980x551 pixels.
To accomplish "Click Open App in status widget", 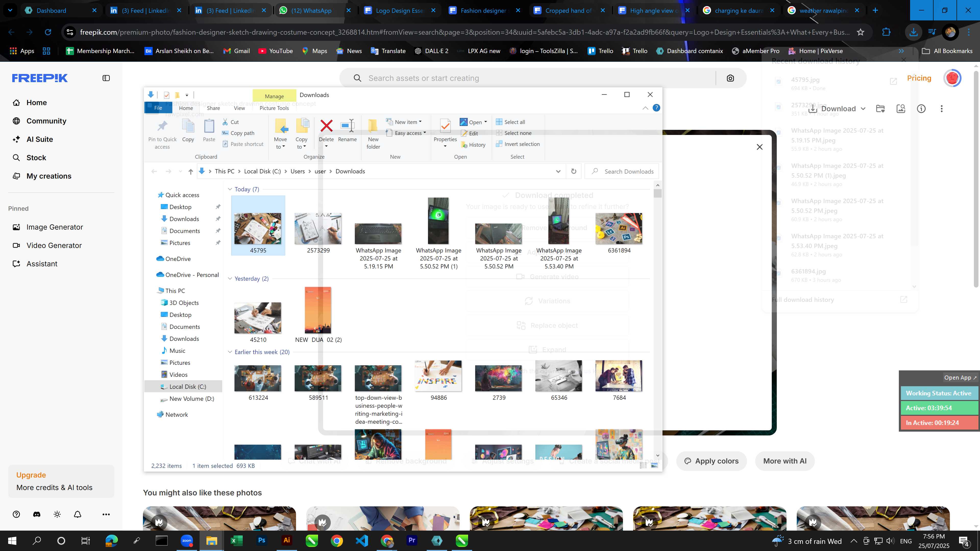I will point(960,378).
